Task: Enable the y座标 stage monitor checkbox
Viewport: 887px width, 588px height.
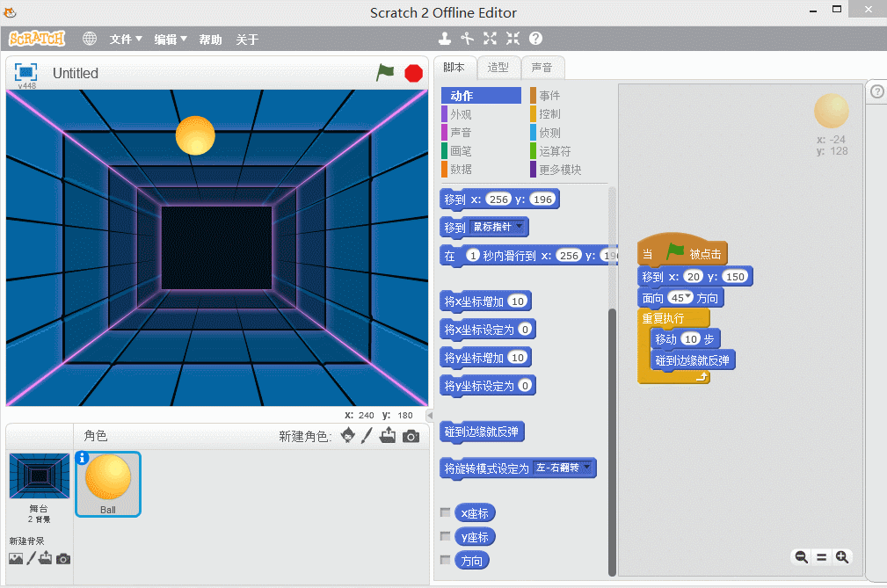Action: [x=446, y=536]
